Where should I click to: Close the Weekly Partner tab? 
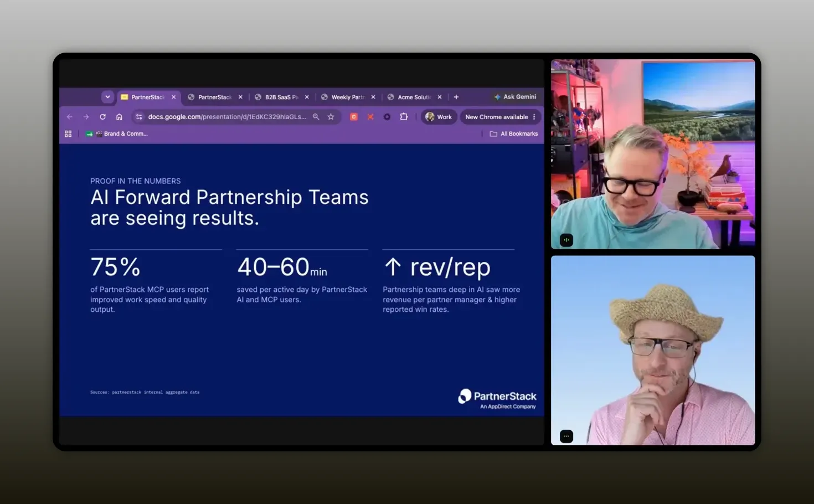coord(373,97)
